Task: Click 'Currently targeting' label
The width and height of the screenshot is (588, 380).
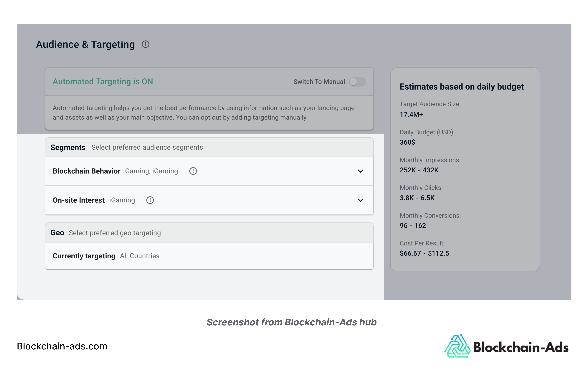Action: pos(84,256)
